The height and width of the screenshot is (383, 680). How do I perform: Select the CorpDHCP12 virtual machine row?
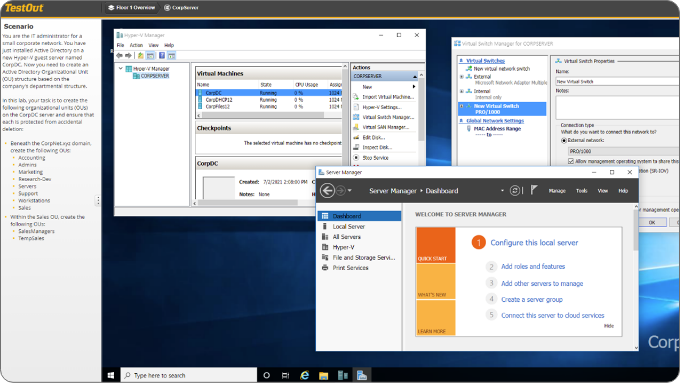(268, 100)
